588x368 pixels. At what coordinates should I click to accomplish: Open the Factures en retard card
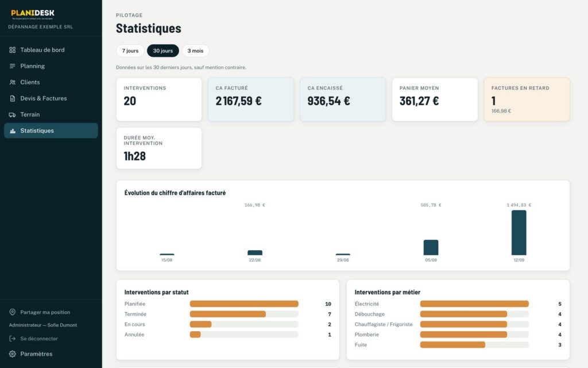pos(527,99)
